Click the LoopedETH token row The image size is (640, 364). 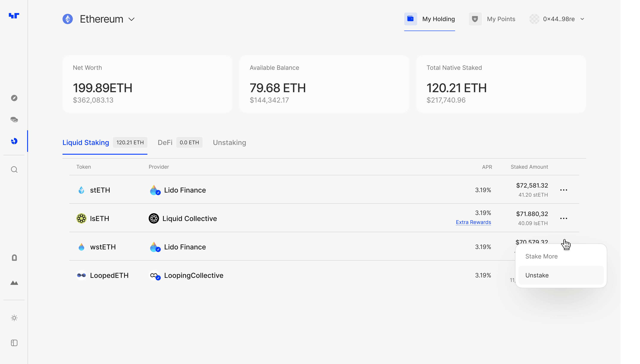[109, 275]
